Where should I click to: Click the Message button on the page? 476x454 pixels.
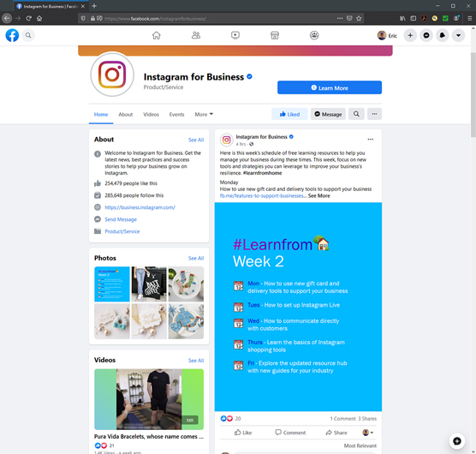(328, 114)
